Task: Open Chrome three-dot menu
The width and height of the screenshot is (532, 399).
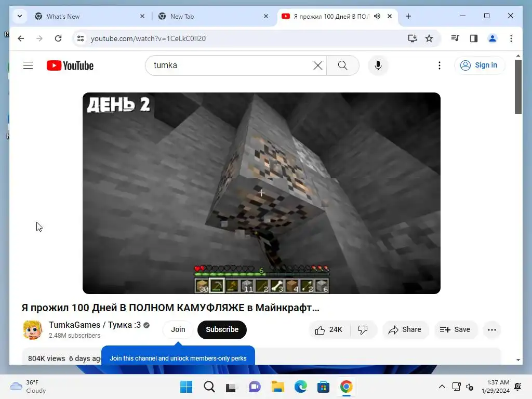Action: coord(511,38)
